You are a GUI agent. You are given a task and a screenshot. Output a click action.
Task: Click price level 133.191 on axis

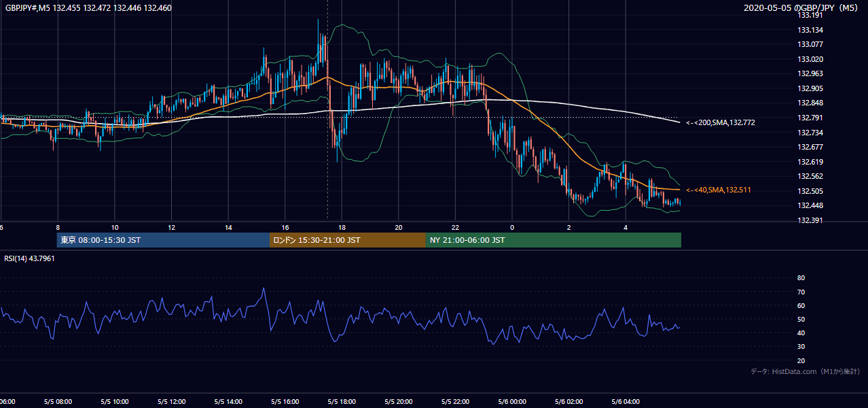pyautogui.click(x=810, y=15)
